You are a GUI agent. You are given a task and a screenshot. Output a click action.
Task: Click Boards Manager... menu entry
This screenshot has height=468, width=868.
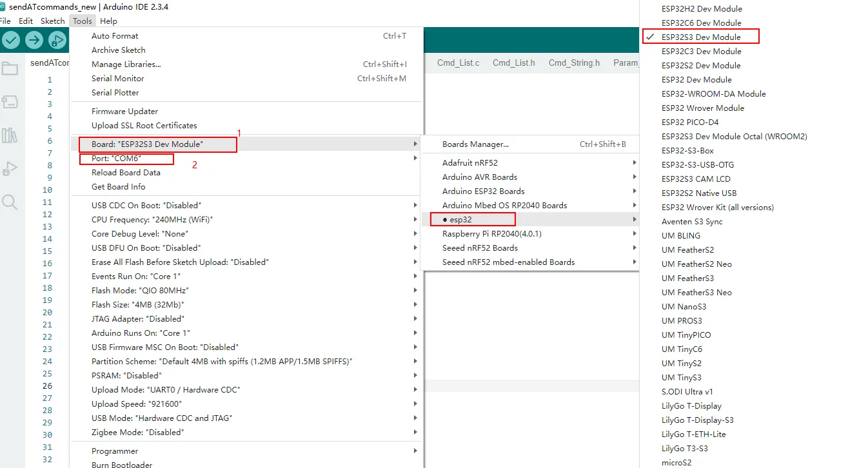pos(475,144)
